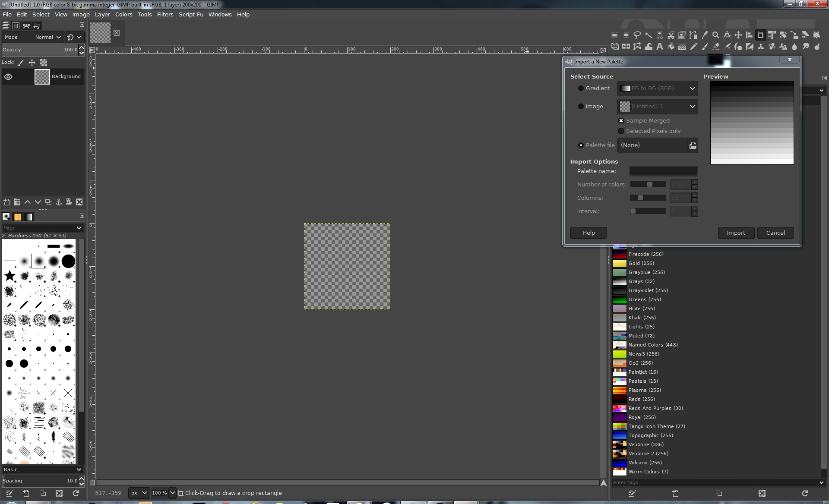
Task: Select the Rectangle Select tool
Action: (x=614, y=35)
